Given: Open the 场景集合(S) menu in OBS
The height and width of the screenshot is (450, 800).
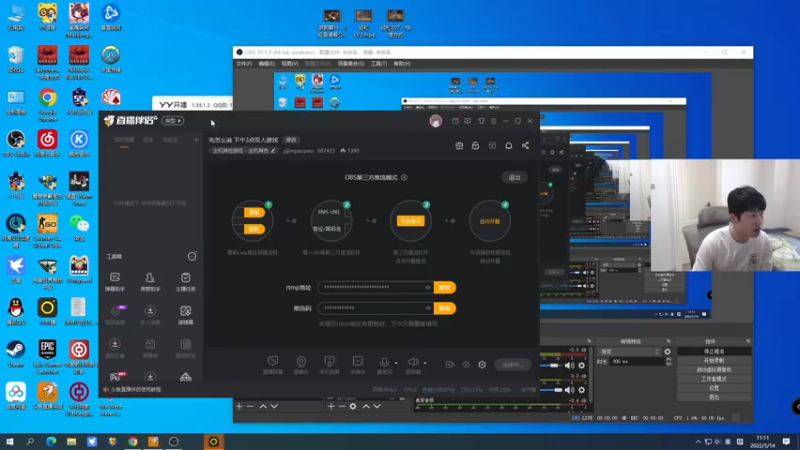Looking at the screenshot, I should [351, 64].
